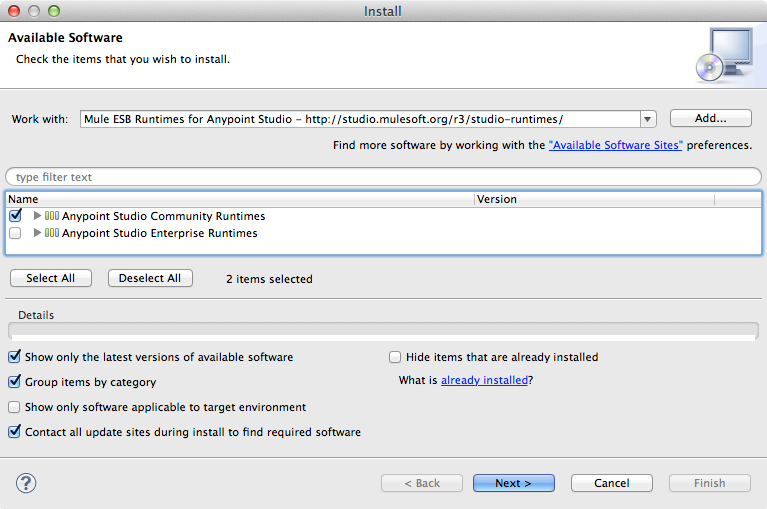The image size is (767, 509).
Task: Check Anypoint Studio Enterprise Runtimes checkbox
Action: click(15, 233)
